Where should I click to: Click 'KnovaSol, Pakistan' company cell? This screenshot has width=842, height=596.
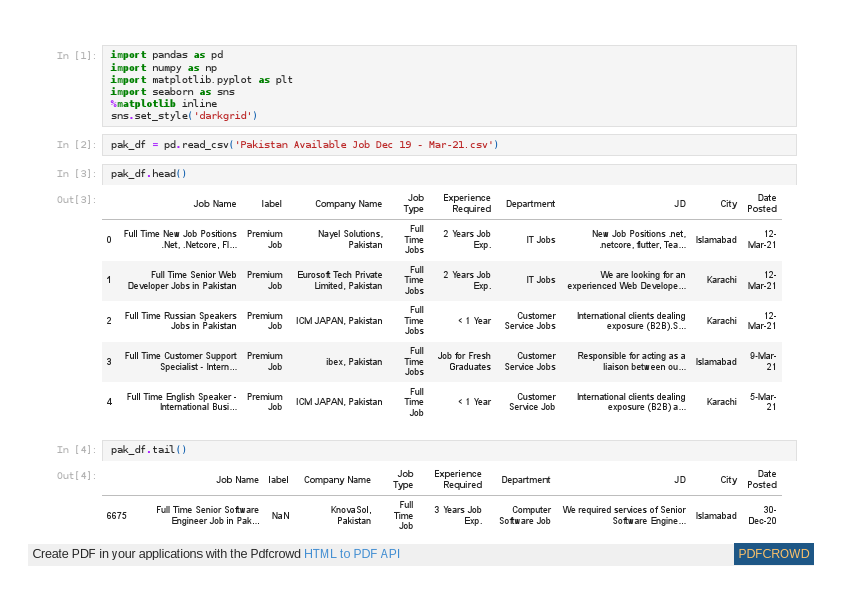[351, 515]
